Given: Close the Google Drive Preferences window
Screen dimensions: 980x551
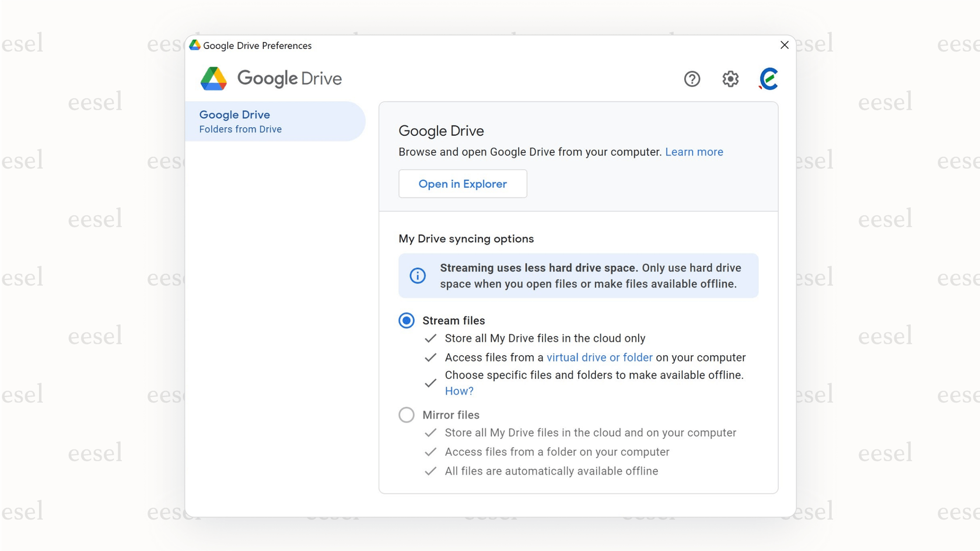Looking at the screenshot, I should [x=785, y=45].
